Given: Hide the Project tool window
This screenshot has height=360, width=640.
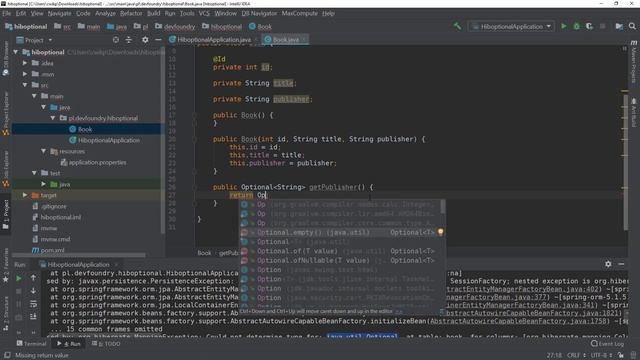Looking at the screenshot, I should [158, 40].
